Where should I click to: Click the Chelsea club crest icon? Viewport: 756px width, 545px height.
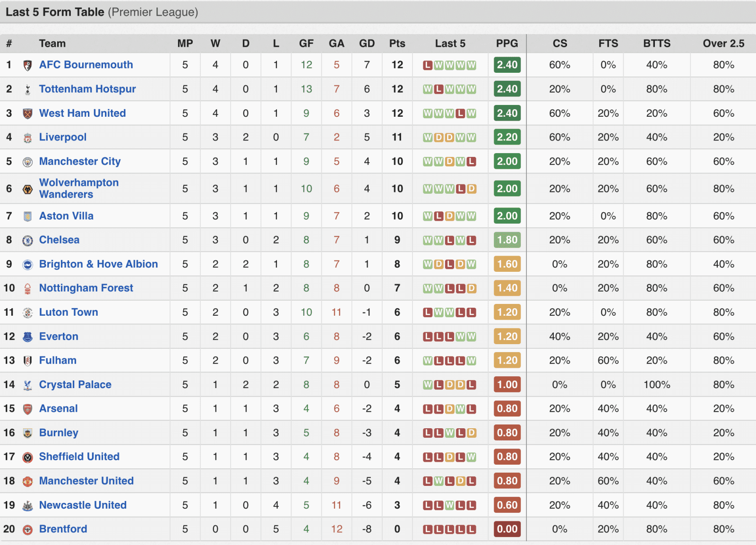click(x=27, y=240)
